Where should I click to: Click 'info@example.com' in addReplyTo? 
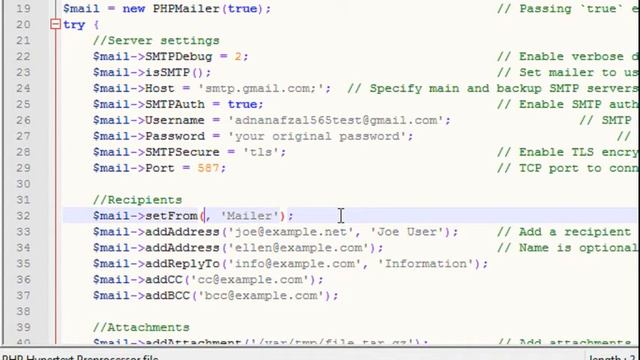(x=295, y=264)
